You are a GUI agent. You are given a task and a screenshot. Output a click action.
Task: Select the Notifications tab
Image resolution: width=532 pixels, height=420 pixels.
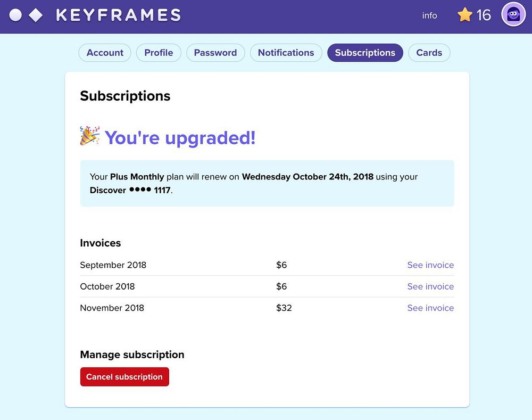coord(286,53)
